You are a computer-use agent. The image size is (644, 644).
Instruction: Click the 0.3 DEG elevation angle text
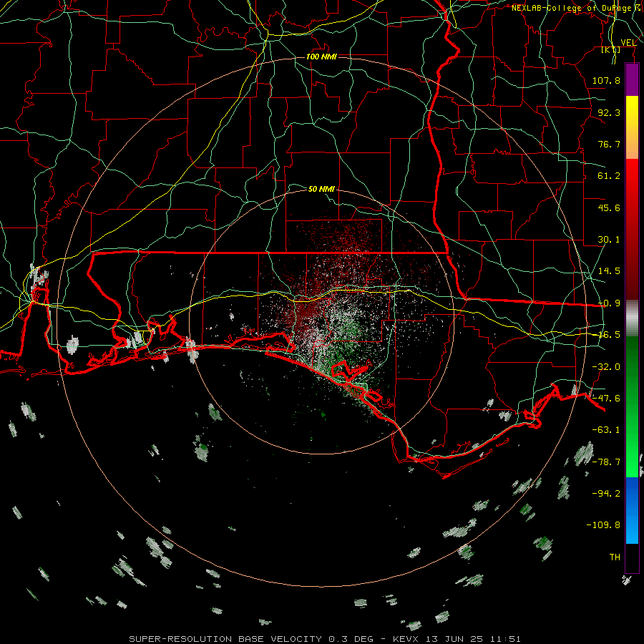point(351,639)
